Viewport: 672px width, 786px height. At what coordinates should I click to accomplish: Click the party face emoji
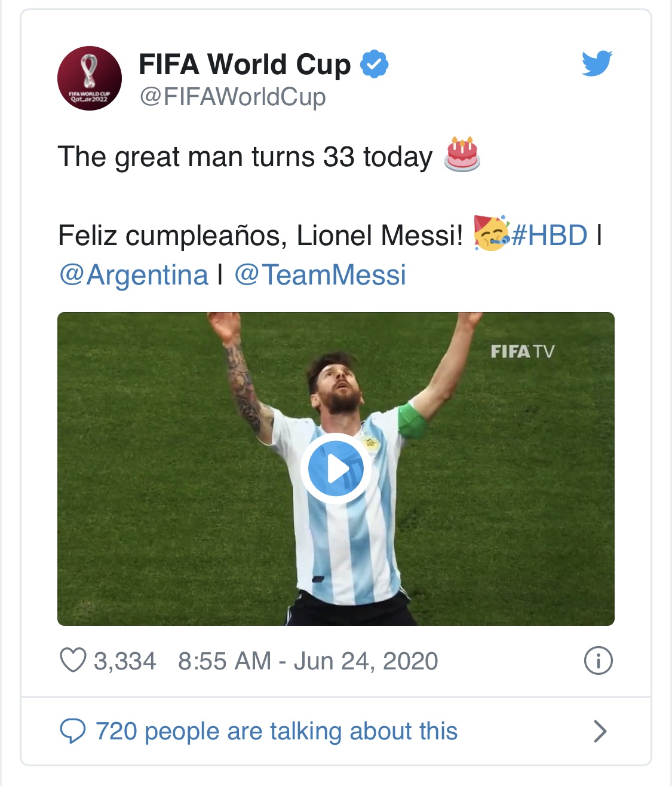[491, 233]
